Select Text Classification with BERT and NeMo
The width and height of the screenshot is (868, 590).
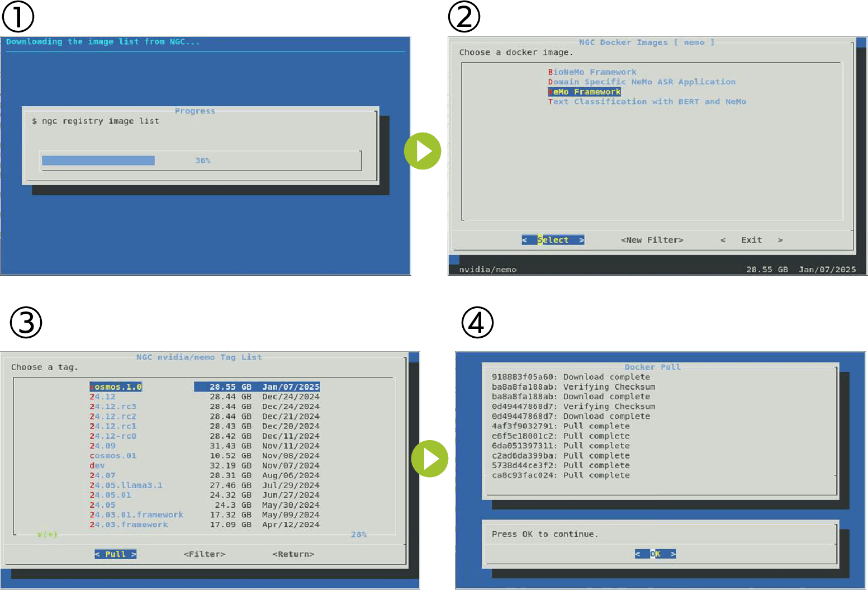(x=647, y=102)
